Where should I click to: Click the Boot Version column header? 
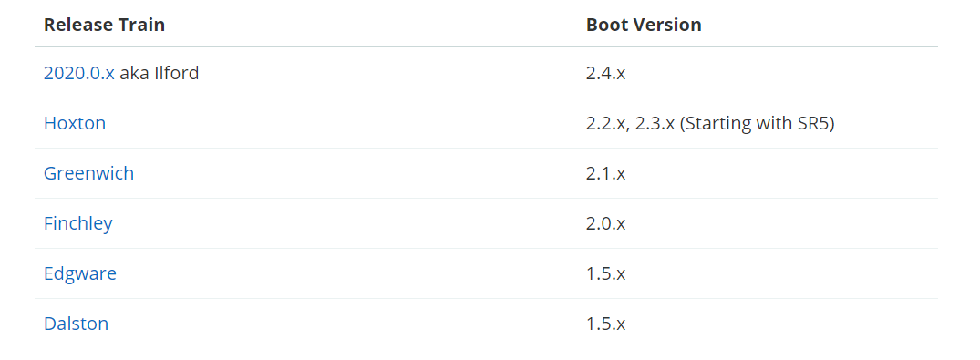(x=644, y=25)
